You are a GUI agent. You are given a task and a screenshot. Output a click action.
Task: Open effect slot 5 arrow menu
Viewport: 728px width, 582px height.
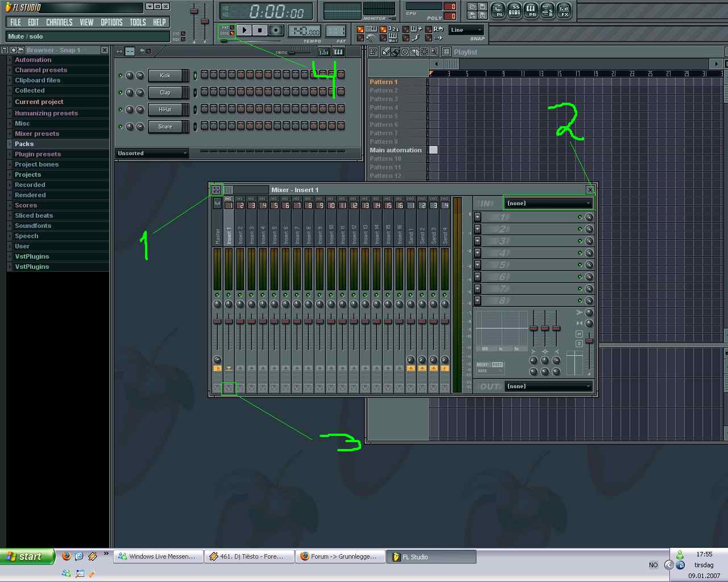point(477,265)
